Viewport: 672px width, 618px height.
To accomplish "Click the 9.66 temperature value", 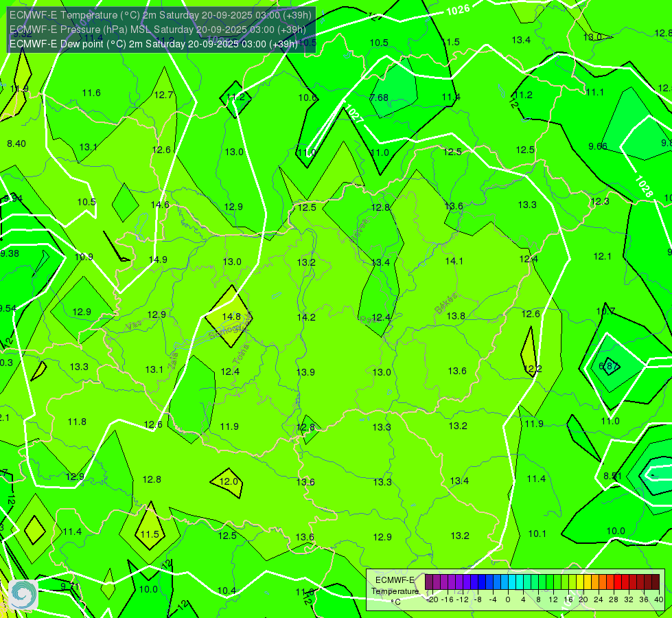I will pyautogui.click(x=598, y=146).
